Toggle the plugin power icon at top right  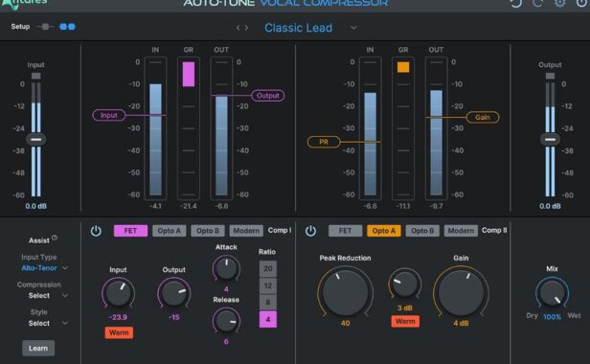click(581, 3)
